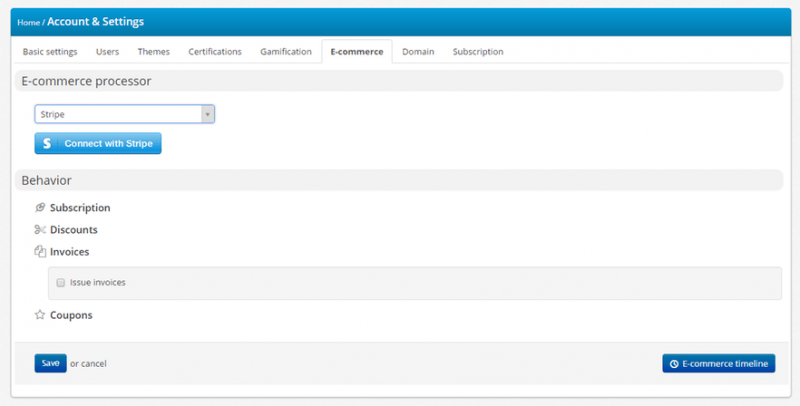Viewport: 800px width, 406px height.
Task: Open the Users tab
Action: tap(107, 52)
